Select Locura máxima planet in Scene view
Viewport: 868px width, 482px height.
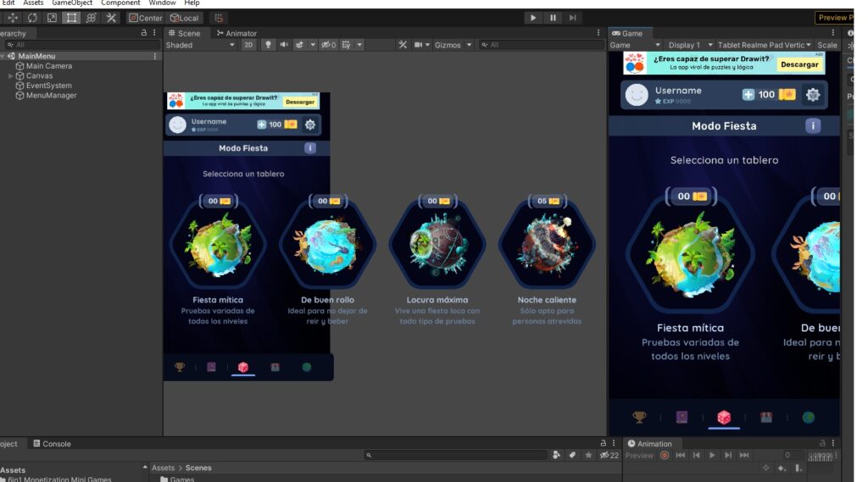[437, 243]
